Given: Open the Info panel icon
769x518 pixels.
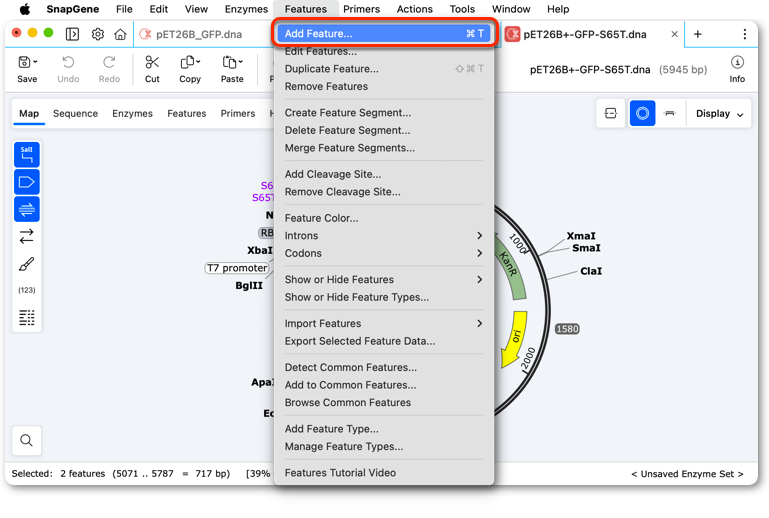Looking at the screenshot, I should pos(737,62).
